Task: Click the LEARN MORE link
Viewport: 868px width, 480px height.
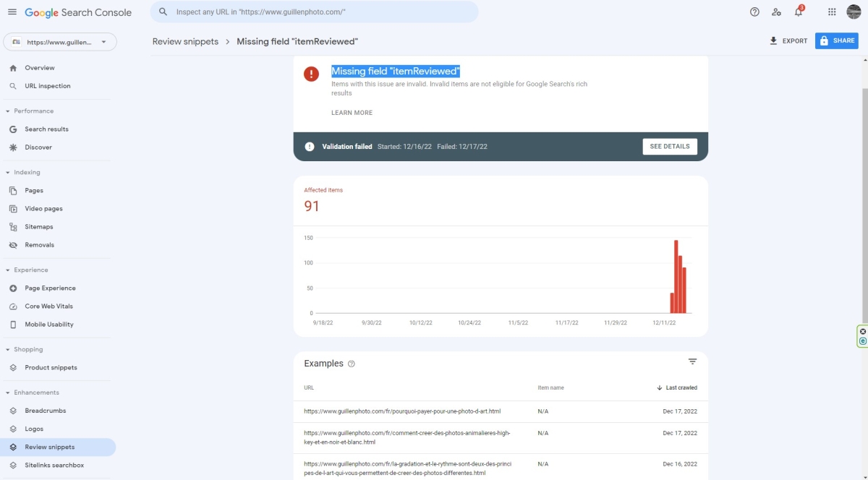Action: point(352,113)
